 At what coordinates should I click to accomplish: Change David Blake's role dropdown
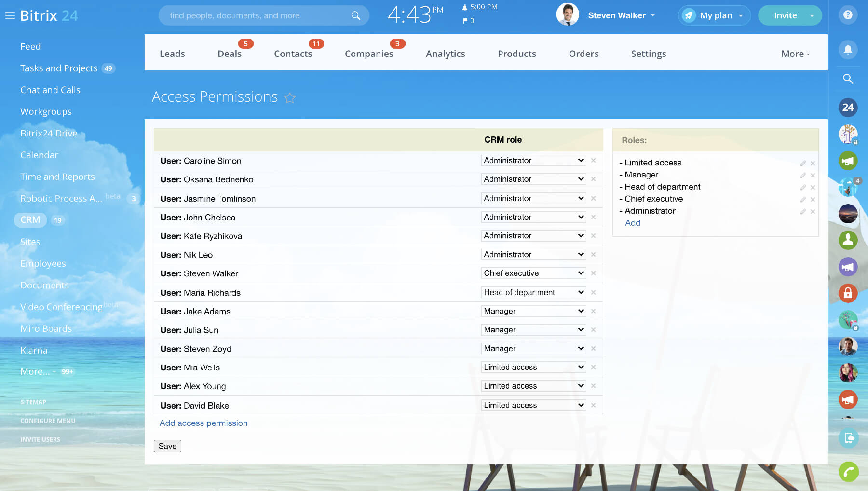coord(533,405)
